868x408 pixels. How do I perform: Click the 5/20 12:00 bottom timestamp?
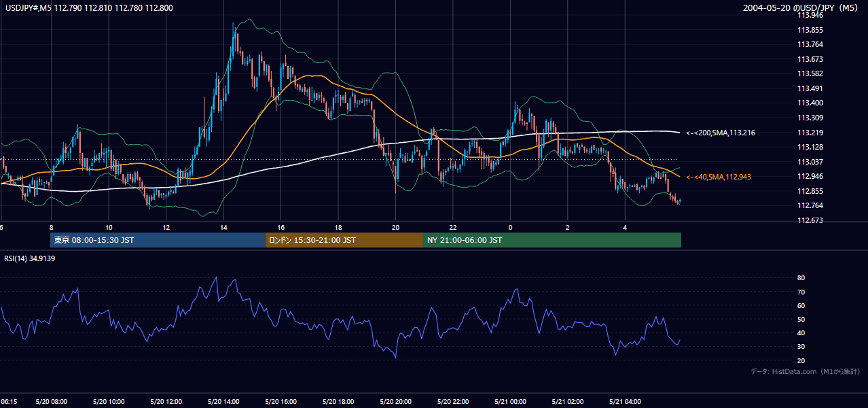click(166, 402)
